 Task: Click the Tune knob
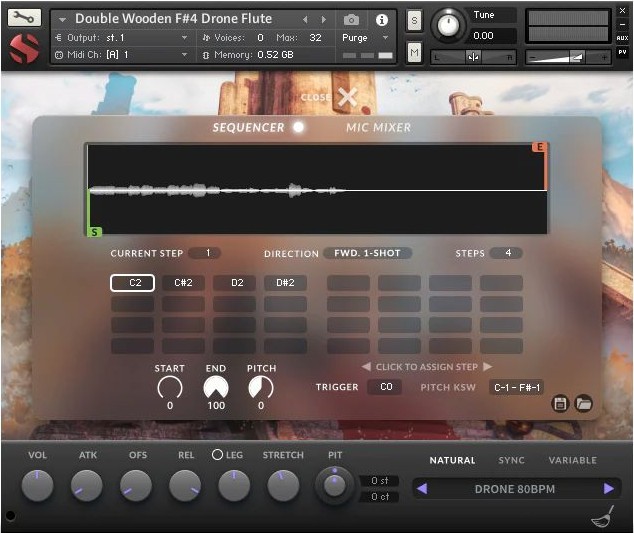tap(448, 25)
